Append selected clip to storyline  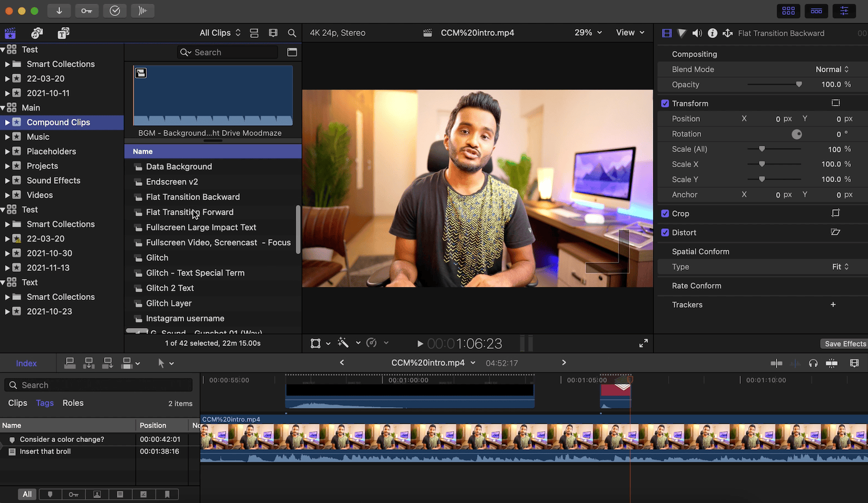pyautogui.click(x=107, y=363)
